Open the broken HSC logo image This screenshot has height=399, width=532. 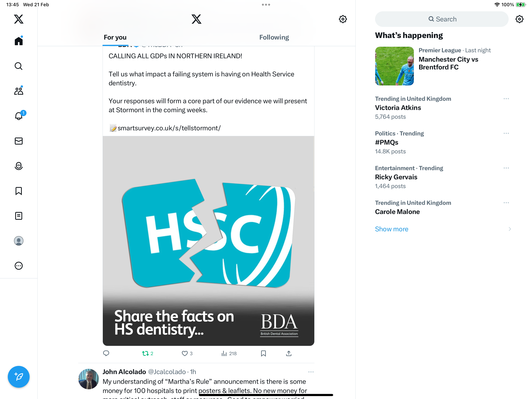click(208, 241)
